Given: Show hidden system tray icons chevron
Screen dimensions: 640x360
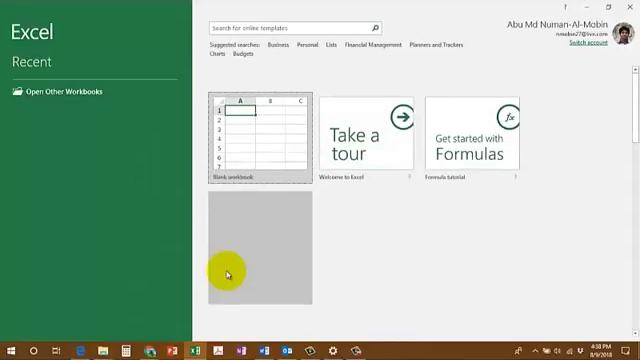Looking at the screenshot, I should [535, 351].
